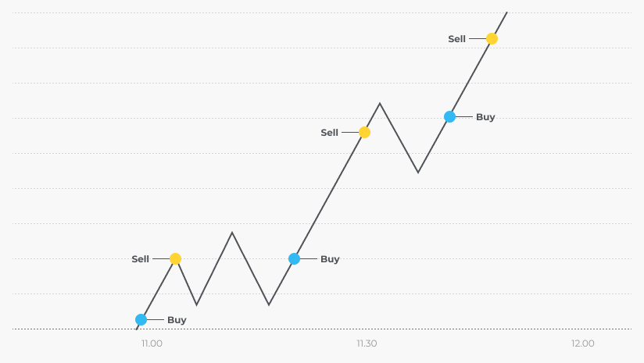This screenshot has width=644, height=363.
Task: Select the 11.00 time axis label
Action: (152, 343)
